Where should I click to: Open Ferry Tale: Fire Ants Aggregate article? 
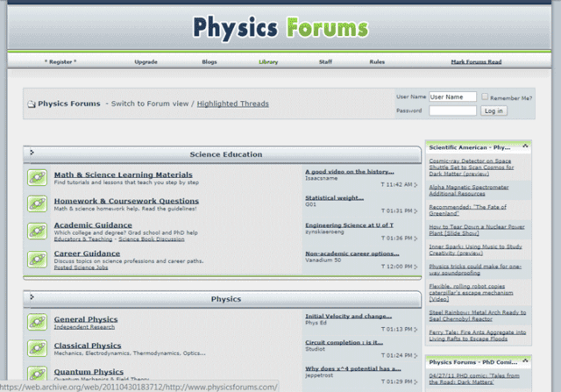[x=478, y=336]
